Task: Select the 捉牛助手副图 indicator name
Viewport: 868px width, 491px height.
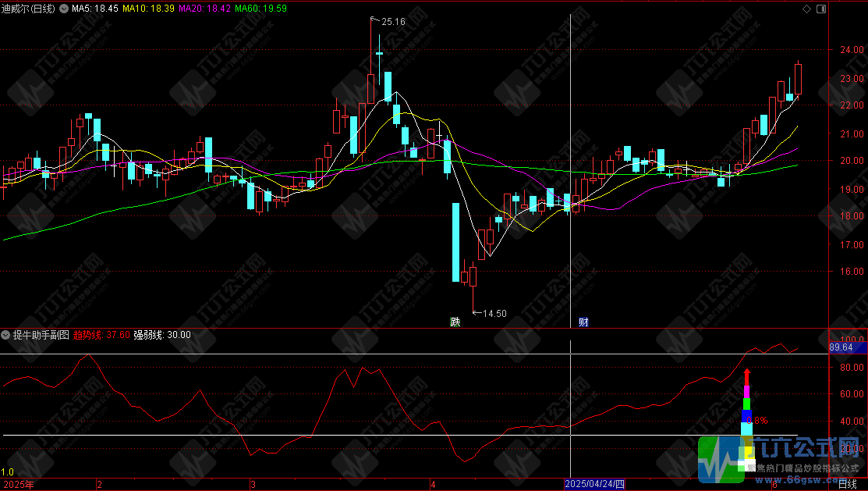Action: tap(41, 335)
